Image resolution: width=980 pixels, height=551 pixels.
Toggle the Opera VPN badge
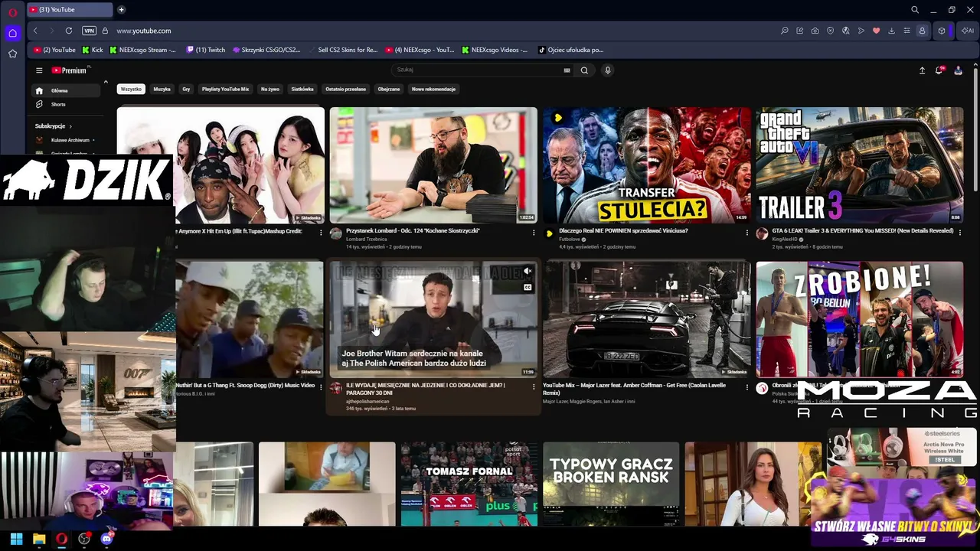click(89, 31)
